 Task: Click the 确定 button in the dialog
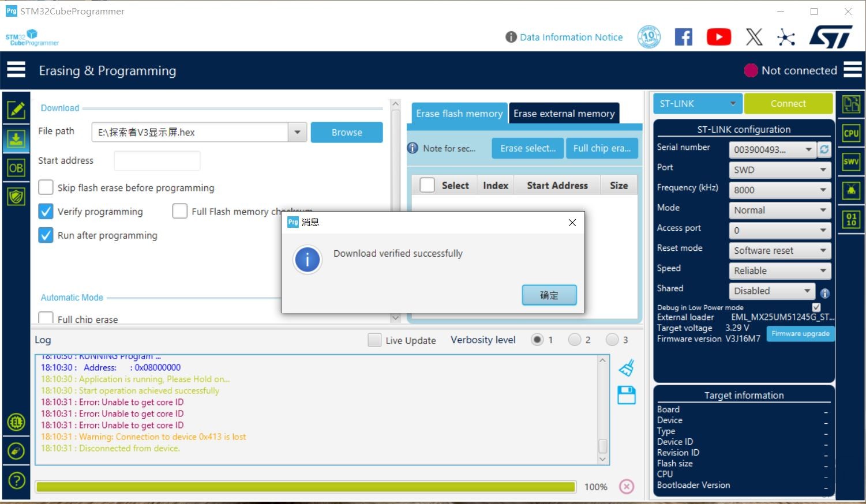(x=549, y=295)
